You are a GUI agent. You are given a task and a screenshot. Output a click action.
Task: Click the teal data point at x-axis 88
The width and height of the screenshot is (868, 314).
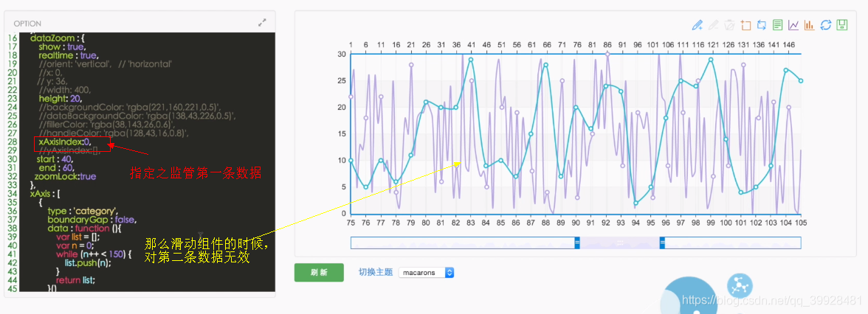click(x=546, y=65)
